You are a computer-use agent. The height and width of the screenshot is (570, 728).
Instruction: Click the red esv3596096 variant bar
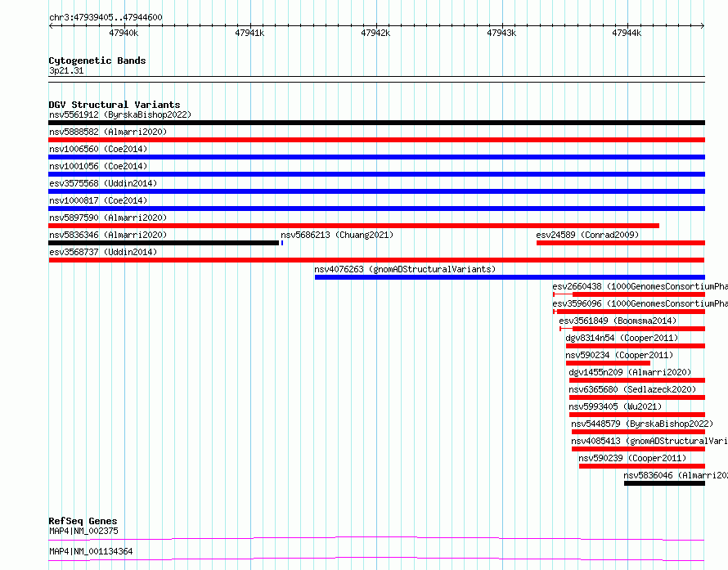tap(631, 312)
